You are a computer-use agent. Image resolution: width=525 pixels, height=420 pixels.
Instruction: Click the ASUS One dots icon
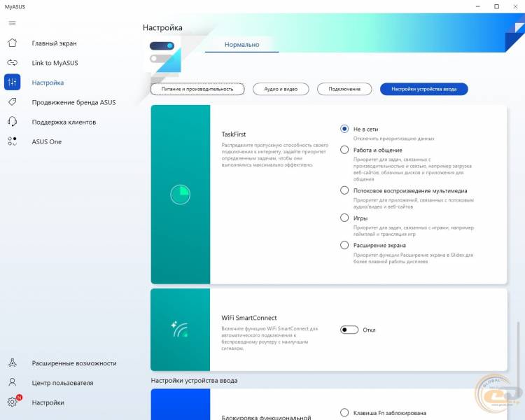coord(13,141)
